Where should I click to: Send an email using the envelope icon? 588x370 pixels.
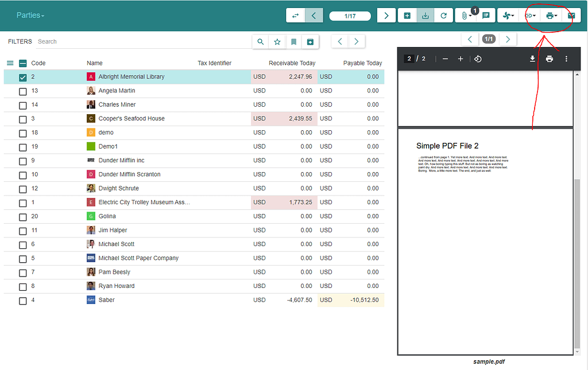[571, 15]
